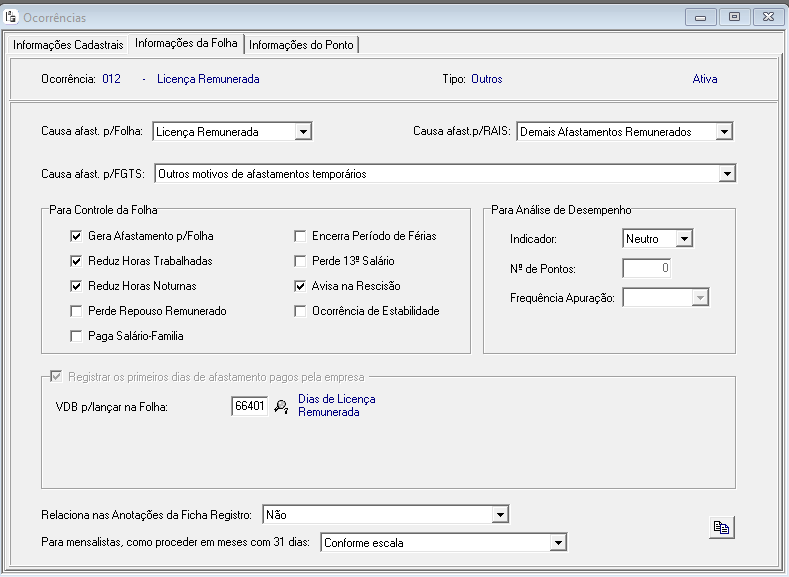Open the Informações do Ponto tab
Screen dimensions: 789x577
tap(301, 44)
